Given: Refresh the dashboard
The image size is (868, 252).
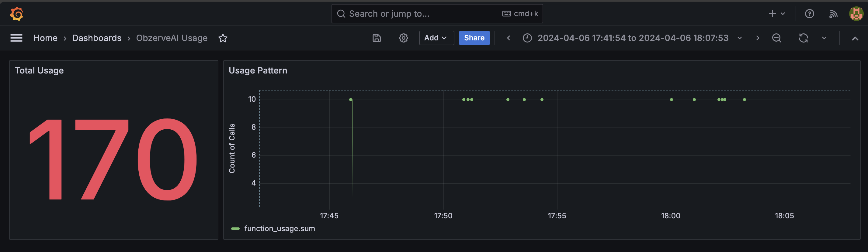Looking at the screenshot, I should click(803, 38).
